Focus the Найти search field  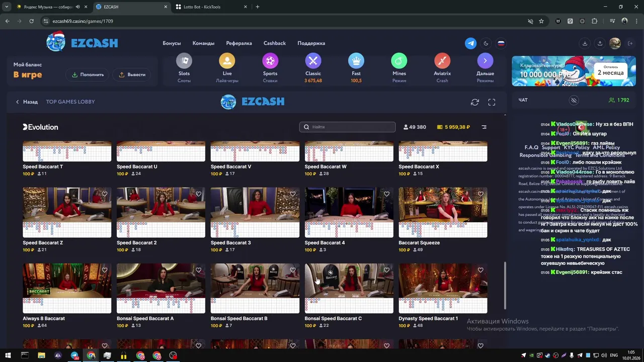[347, 127]
